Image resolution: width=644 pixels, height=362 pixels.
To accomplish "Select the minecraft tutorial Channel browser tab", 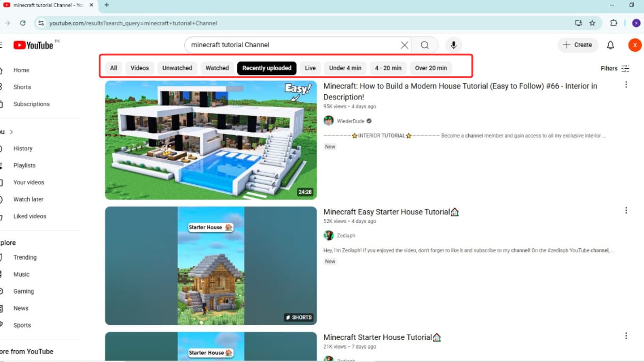I will coord(48,5).
